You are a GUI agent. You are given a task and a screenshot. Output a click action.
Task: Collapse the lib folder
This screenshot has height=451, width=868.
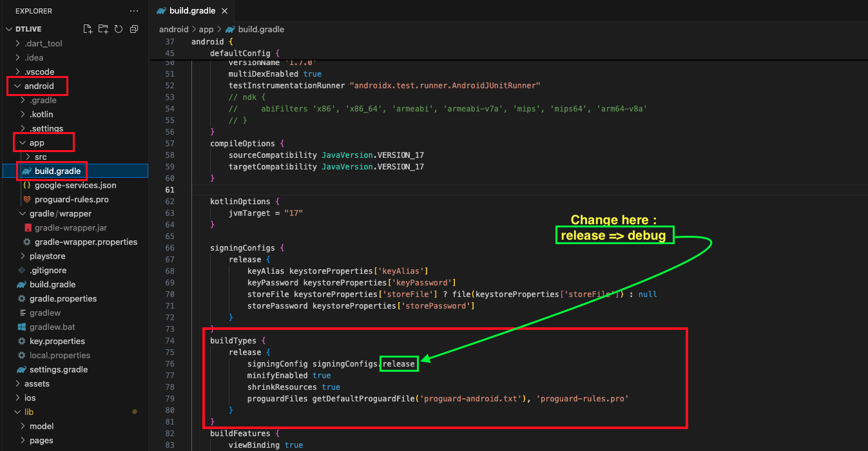click(x=18, y=412)
